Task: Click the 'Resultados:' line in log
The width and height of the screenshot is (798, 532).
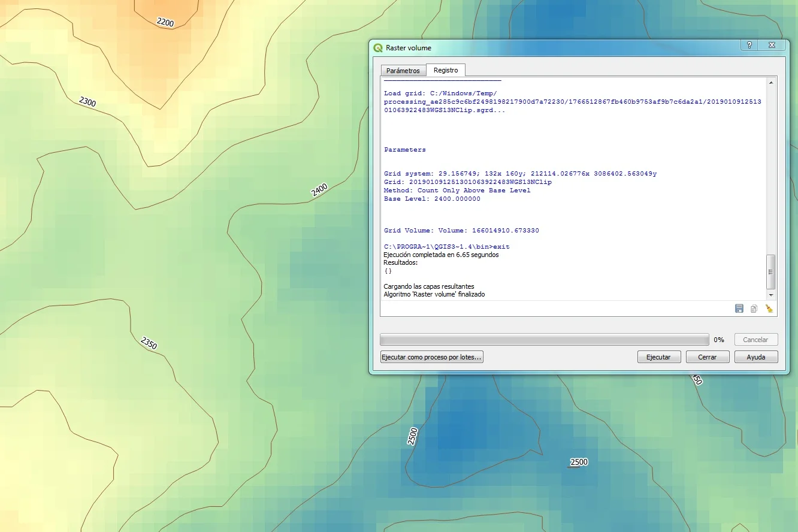Action: click(x=401, y=262)
